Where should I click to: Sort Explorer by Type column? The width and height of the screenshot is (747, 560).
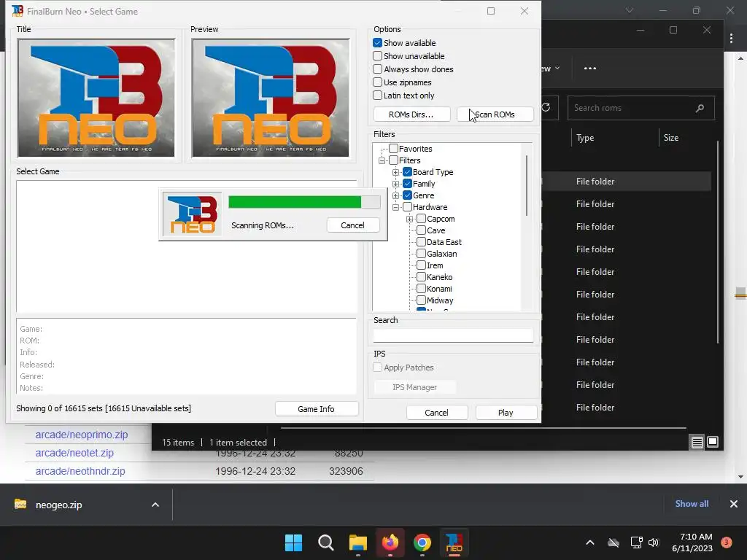pyautogui.click(x=585, y=138)
